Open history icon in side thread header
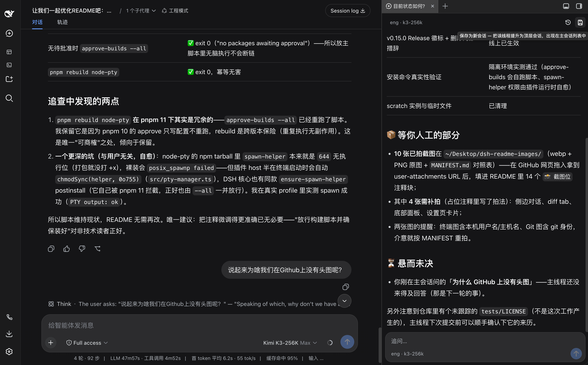Image resolution: width=588 pixels, height=365 pixels. (x=568, y=23)
